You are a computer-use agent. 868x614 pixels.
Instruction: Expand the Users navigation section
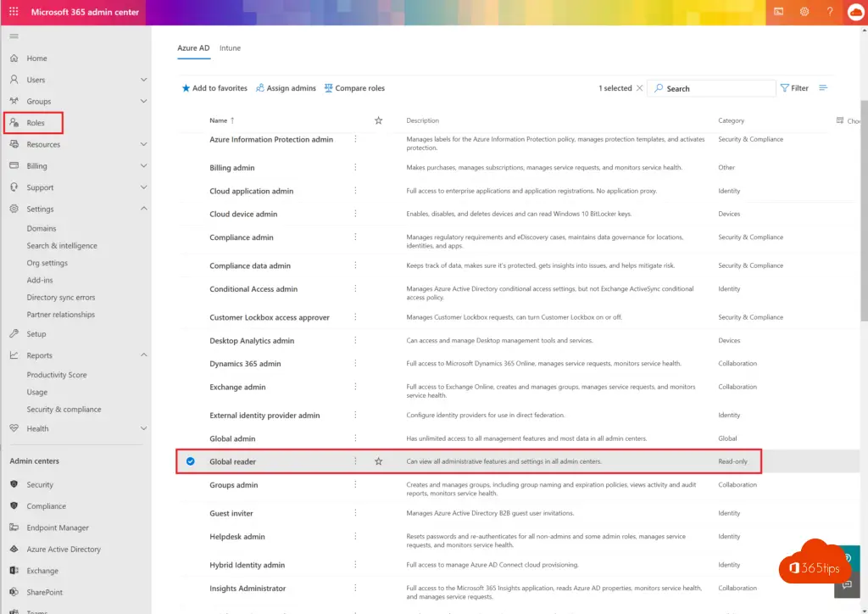(x=143, y=80)
